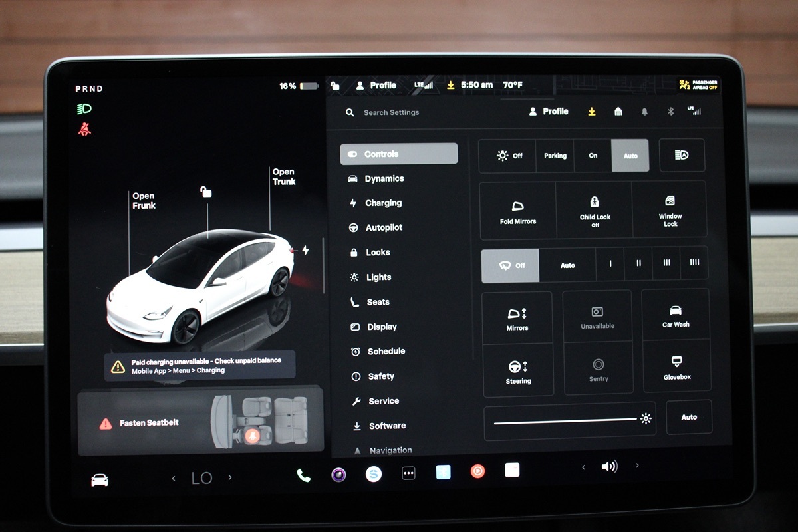This screenshot has width=798, height=532.
Task: Tap the Fold Mirrors icon
Action: tap(517, 211)
